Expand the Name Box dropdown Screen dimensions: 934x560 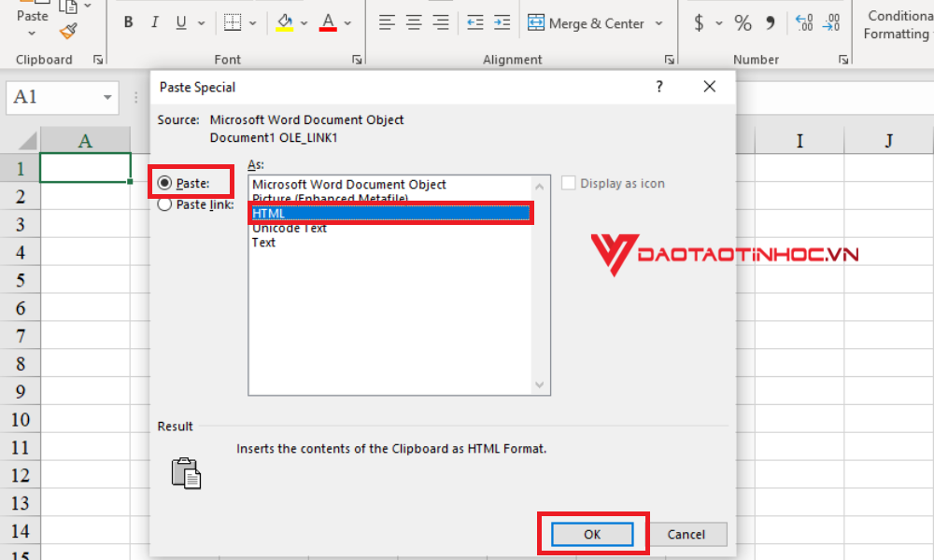107,97
